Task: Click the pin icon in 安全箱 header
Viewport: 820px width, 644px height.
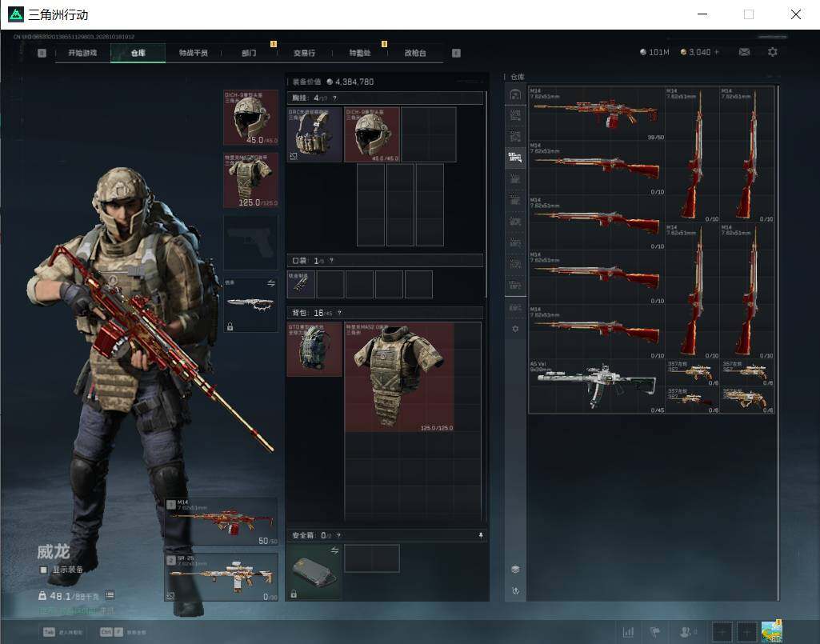Action: click(481, 535)
